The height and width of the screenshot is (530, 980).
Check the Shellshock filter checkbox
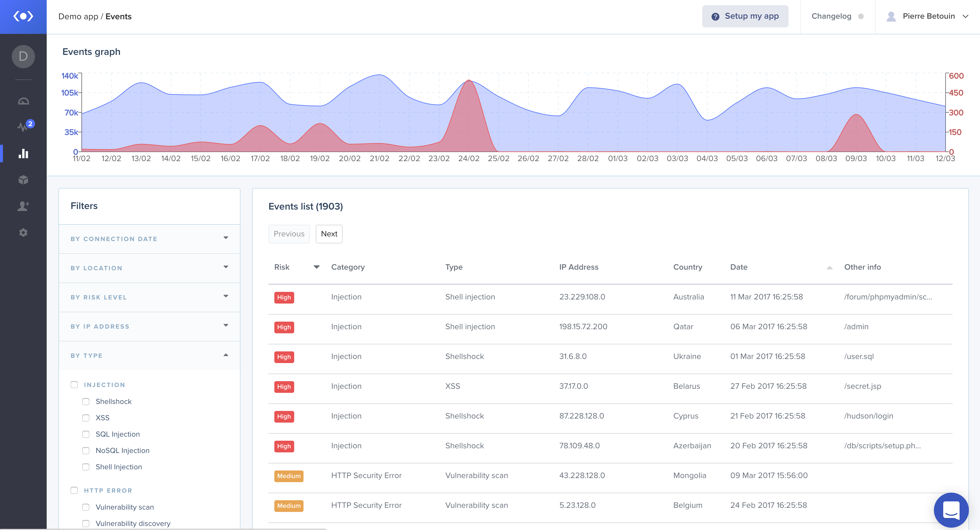pyautogui.click(x=86, y=401)
